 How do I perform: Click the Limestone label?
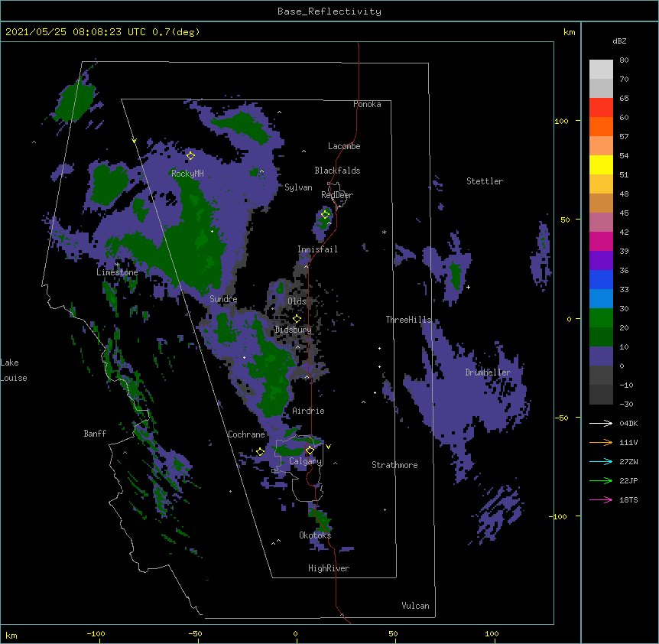tap(117, 272)
